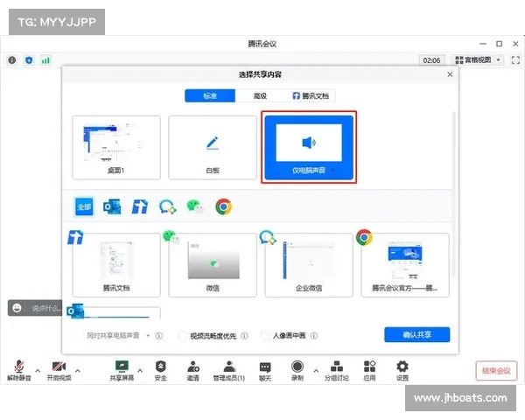
Task: Toggle 同时共享电脑声音 checkbox
Action: tap(80, 335)
